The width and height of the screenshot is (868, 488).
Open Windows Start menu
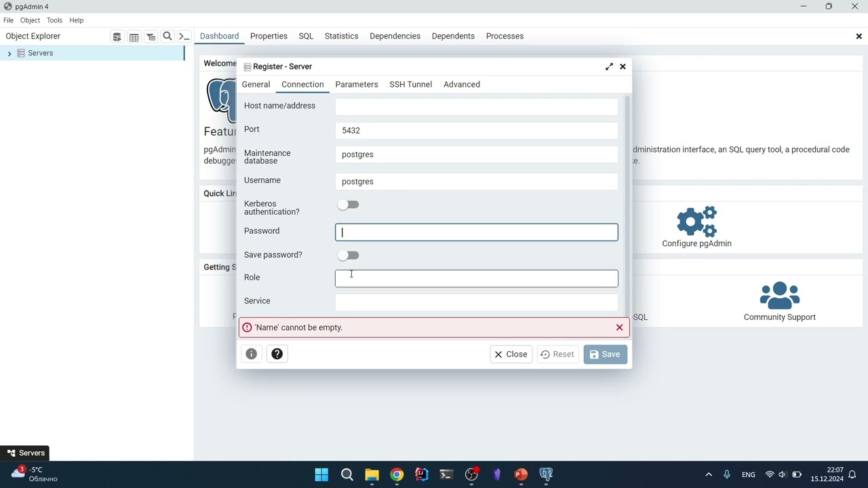321,474
